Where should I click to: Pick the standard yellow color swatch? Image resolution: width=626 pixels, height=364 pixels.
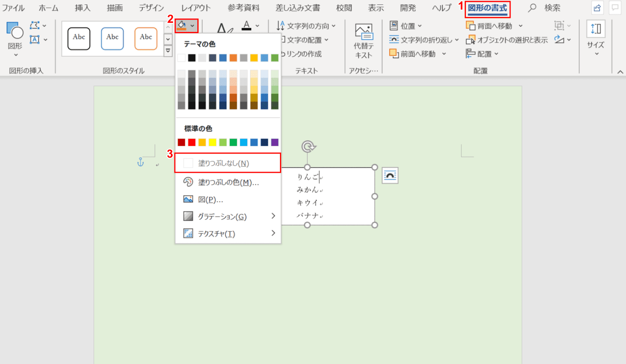click(x=212, y=142)
